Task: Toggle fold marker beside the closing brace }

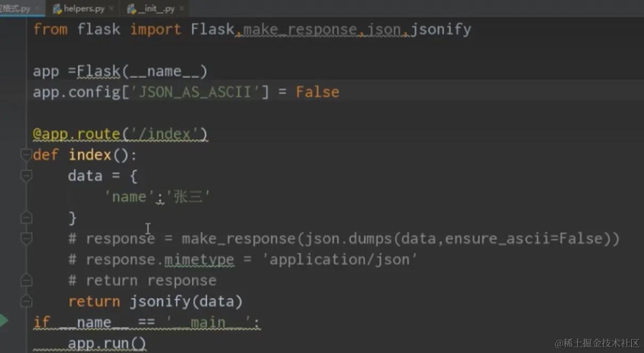Action: pos(26,217)
